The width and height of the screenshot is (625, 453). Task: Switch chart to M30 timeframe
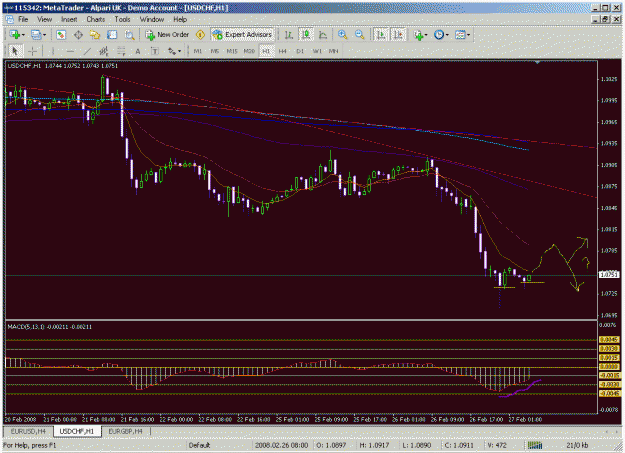click(249, 51)
